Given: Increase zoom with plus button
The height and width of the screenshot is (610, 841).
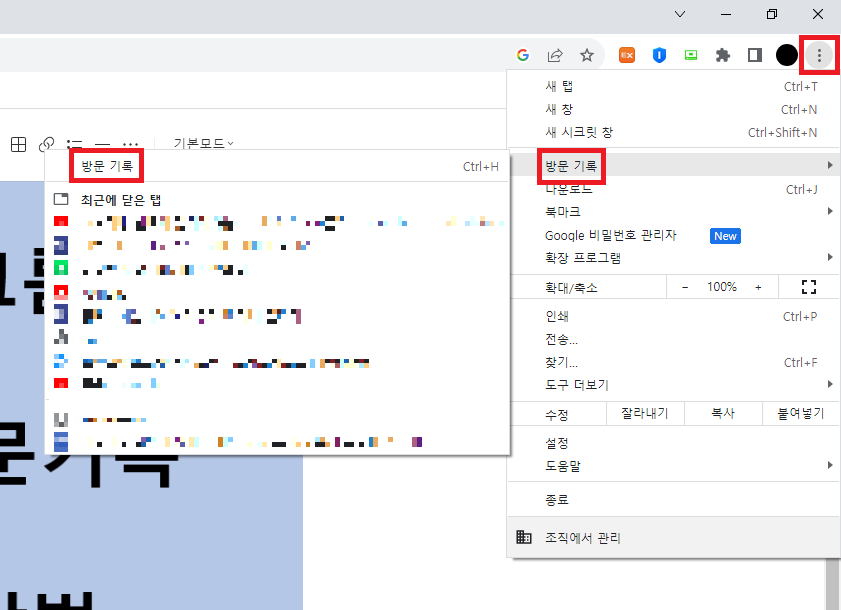Looking at the screenshot, I should [758, 288].
